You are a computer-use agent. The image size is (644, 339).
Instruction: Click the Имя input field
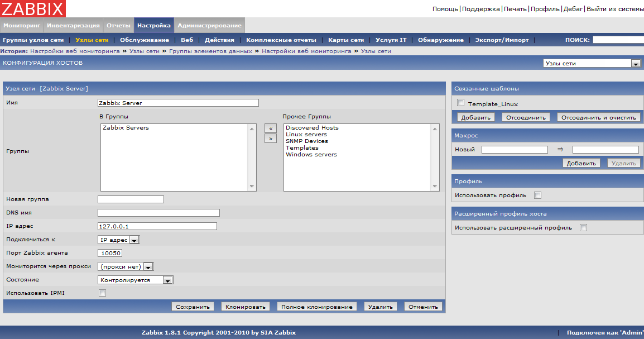[178, 103]
